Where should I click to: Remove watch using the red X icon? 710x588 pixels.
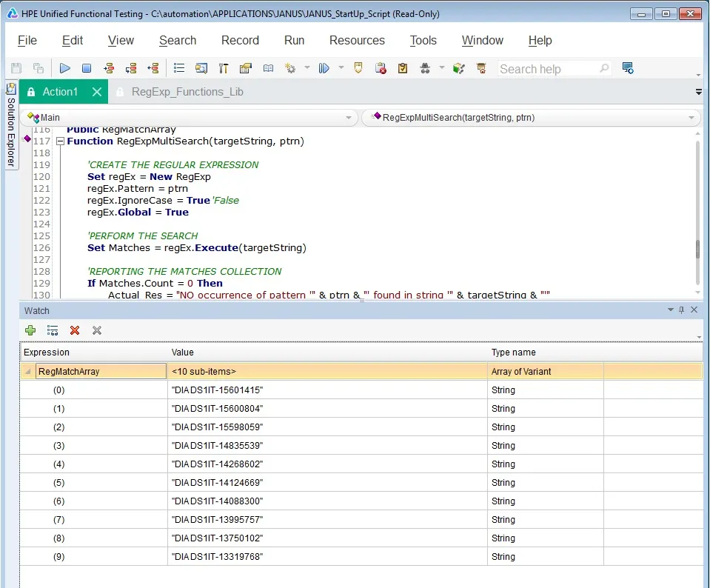[x=75, y=330]
